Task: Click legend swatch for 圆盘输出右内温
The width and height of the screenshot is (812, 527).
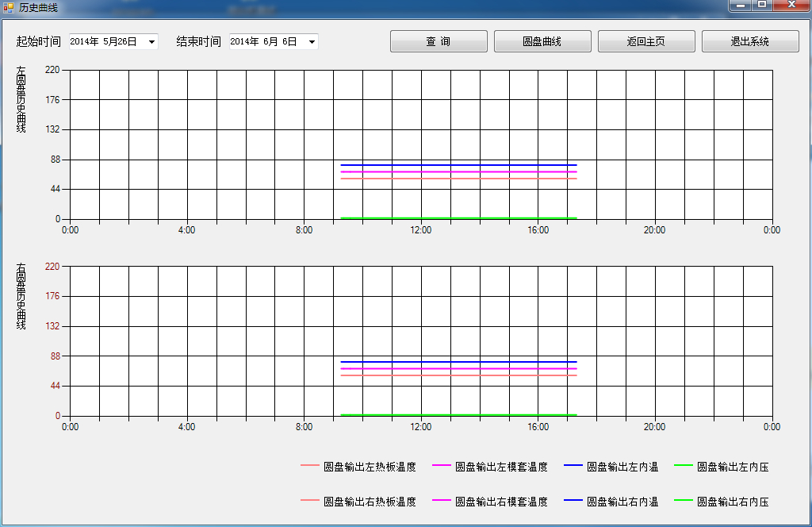Action: (573, 501)
